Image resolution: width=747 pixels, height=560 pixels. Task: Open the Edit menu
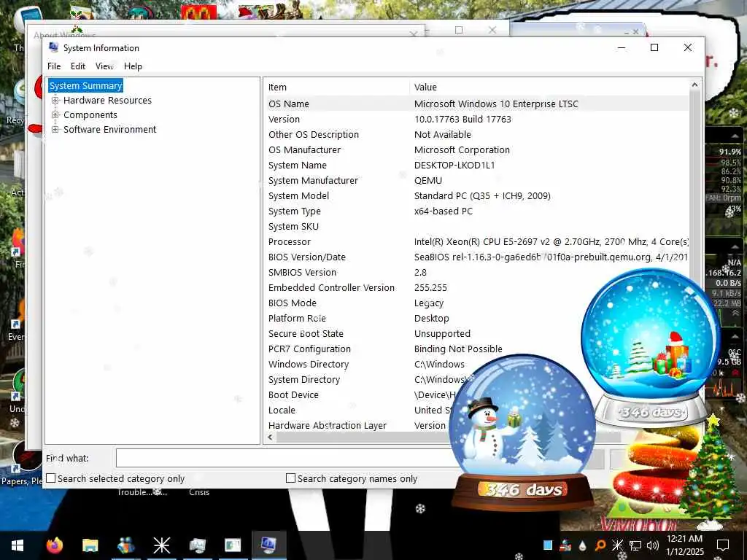(x=77, y=66)
